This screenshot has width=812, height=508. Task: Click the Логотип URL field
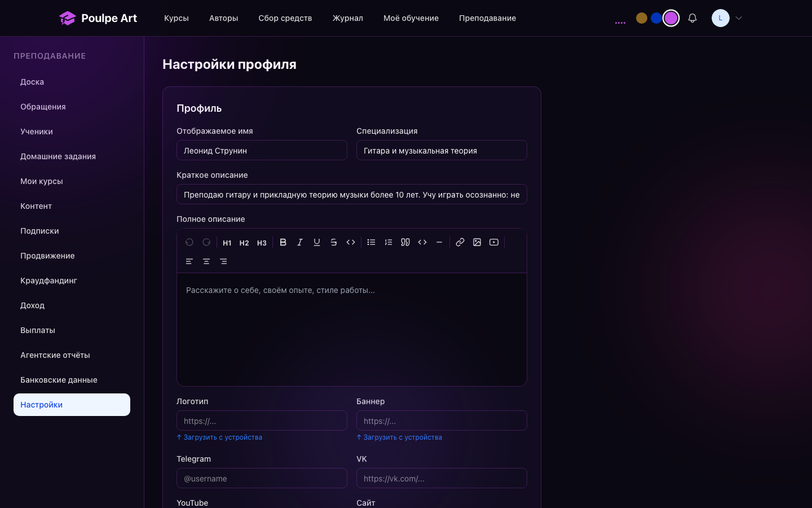click(x=262, y=421)
